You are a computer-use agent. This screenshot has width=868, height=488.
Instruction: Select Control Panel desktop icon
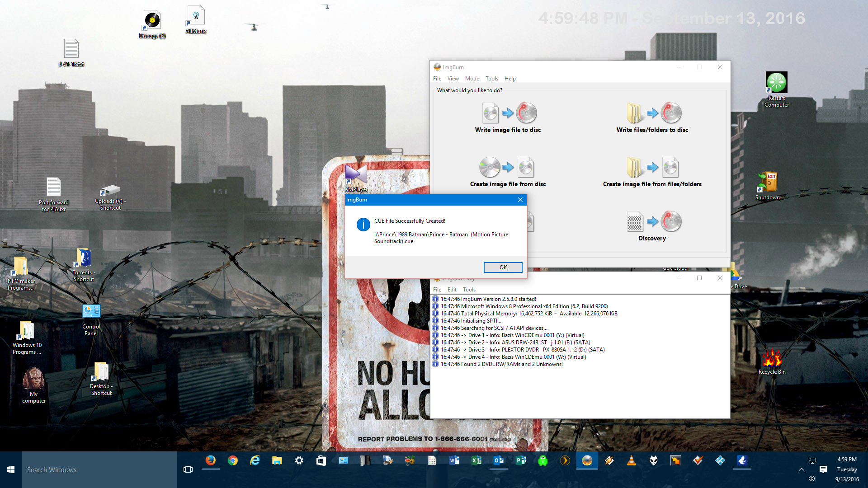91,320
